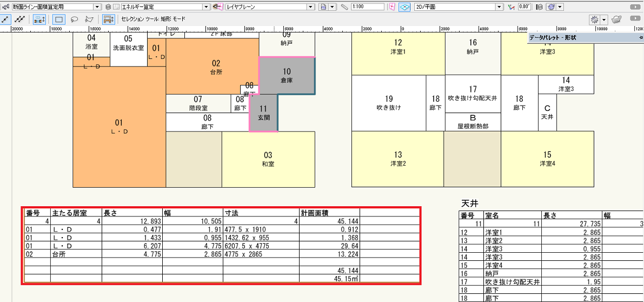
Task: Toggle the unrestricted interactive scaling mode
Action: 19,19
